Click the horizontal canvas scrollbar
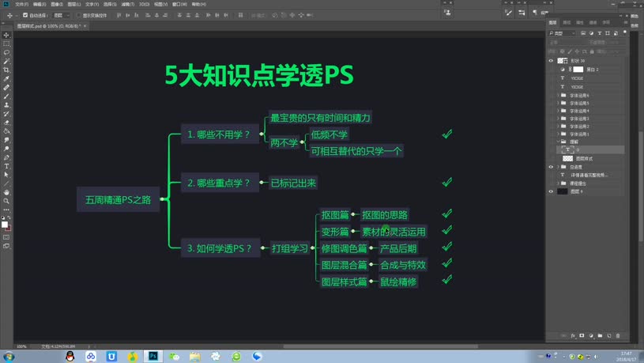This screenshot has height=363, width=644. click(x=380, y=346)
